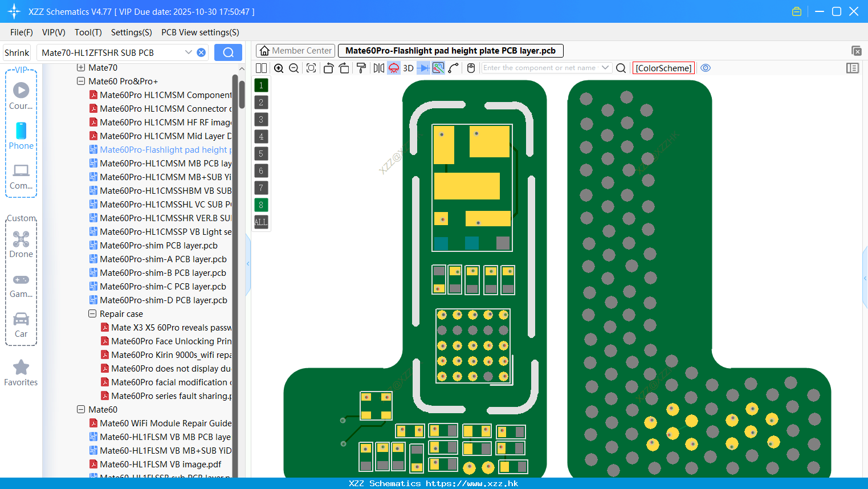The height and width of the screenshot is (489, 868).
Task: Zoom in on the PCB view
Action: coord(279,68)
